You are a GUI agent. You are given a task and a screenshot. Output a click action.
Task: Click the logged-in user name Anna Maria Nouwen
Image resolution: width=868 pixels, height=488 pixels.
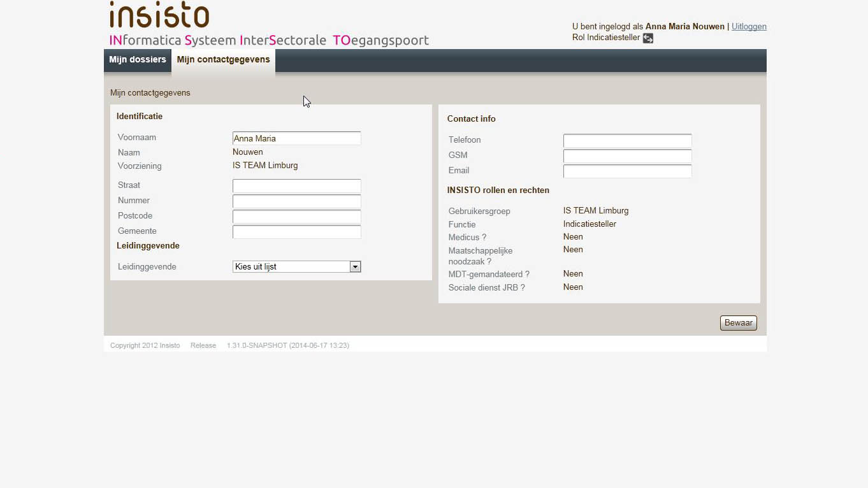pos(685,27)
